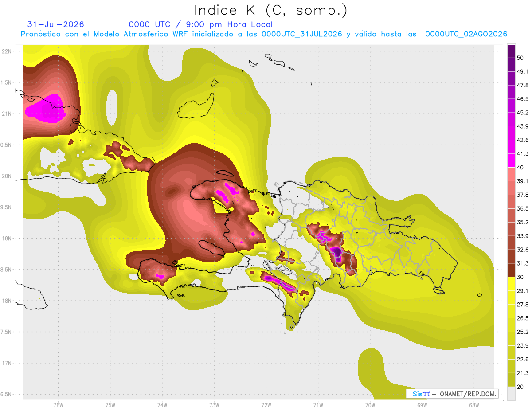532x411 pixels.
Task: Click the "22.6" colorbar label
Action: (x=523, y=359)
